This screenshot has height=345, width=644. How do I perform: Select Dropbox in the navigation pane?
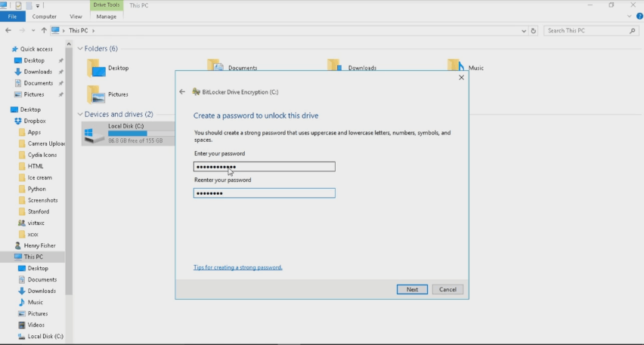(x=35, y=121)
